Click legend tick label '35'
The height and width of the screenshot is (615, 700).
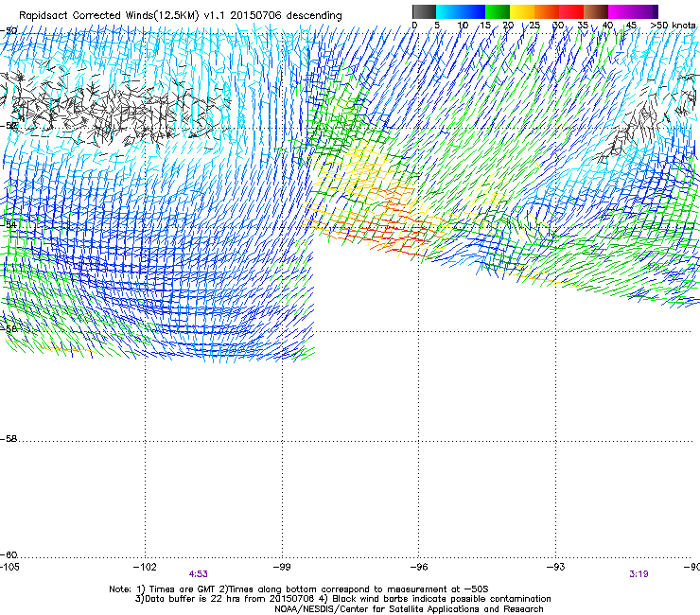point(583,25)
